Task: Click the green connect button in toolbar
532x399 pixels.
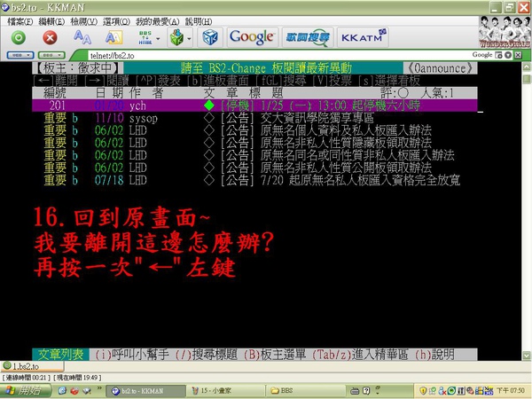Action: [x=19, y=37]
